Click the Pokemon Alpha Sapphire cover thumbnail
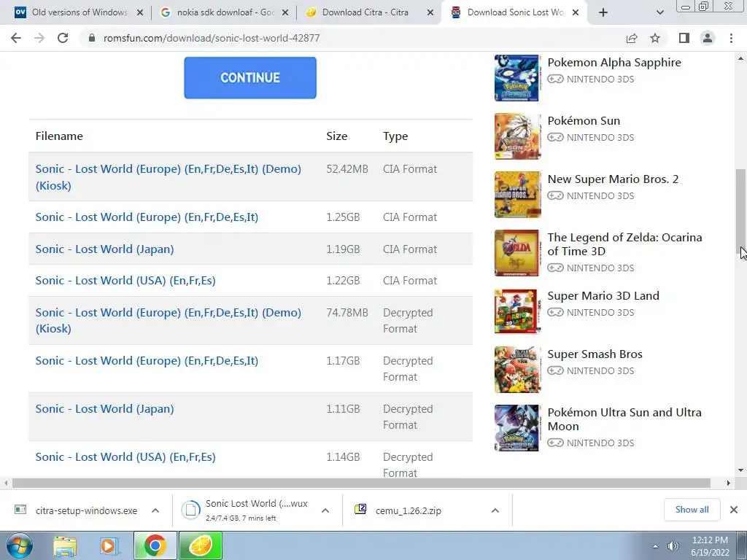747x560 pixels. 517,77
